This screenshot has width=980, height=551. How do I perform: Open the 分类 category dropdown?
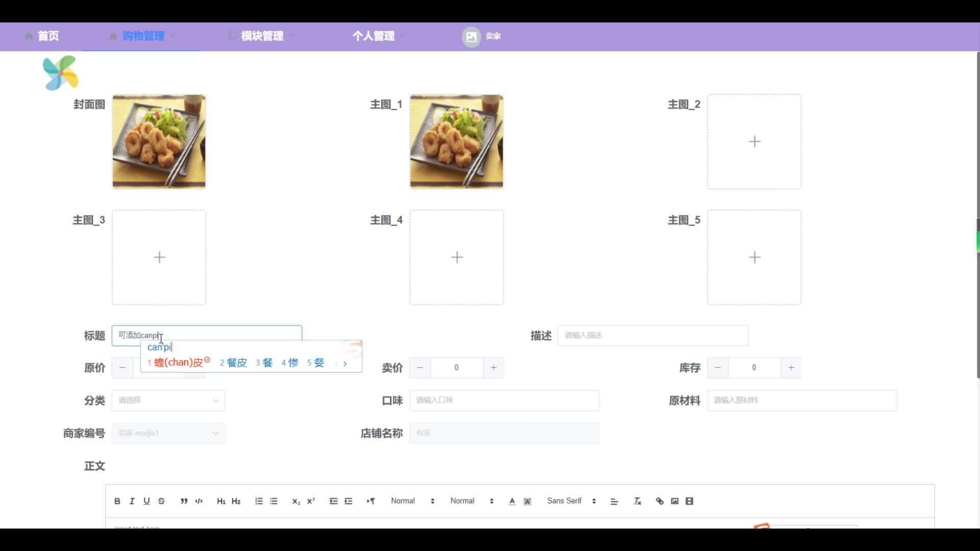click(168, 400)
